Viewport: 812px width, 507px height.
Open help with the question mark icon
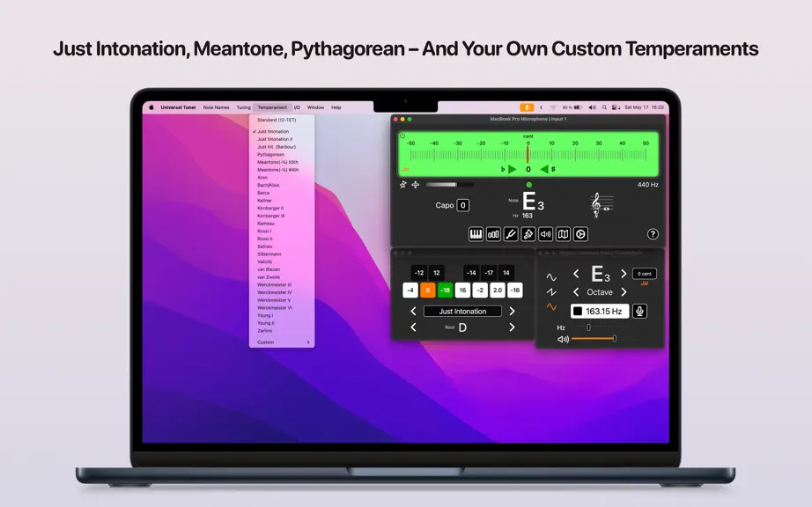click(653, 234)
